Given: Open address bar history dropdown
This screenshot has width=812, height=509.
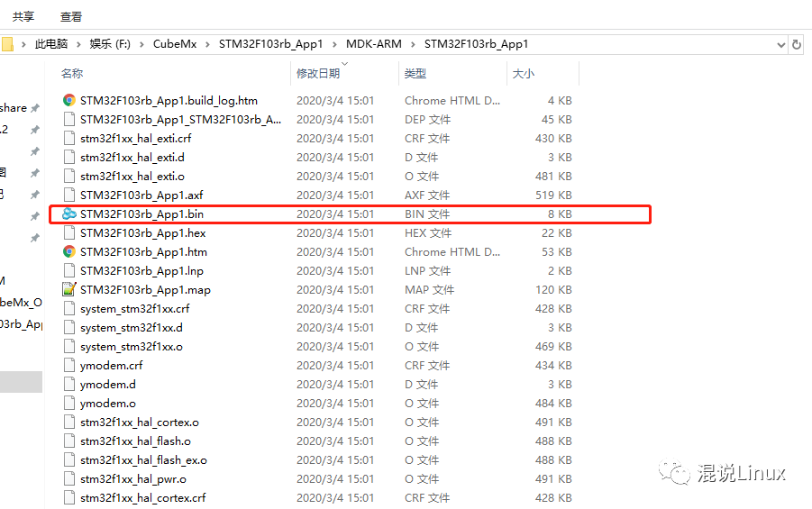Looking at the screenshot, I should click(x=781, y=45).
